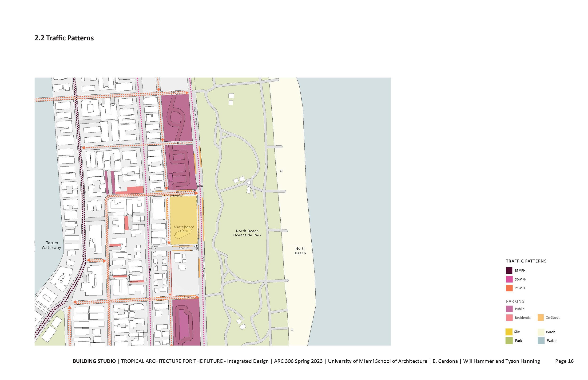Click the PARKING legend title
The image size is (588, 380).
pyautogui.click(x=515, y=301)
